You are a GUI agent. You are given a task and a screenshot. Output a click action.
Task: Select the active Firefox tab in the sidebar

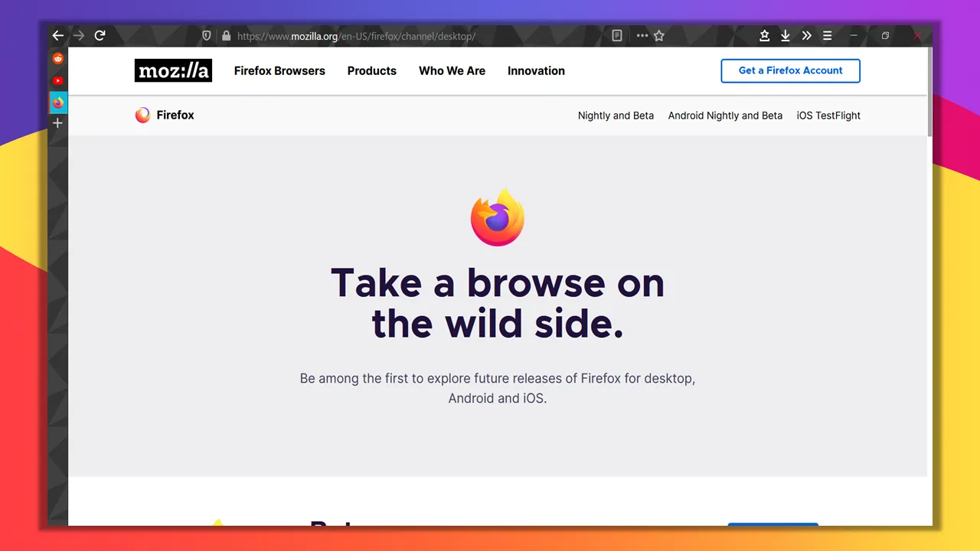click(x=57, y=102)
